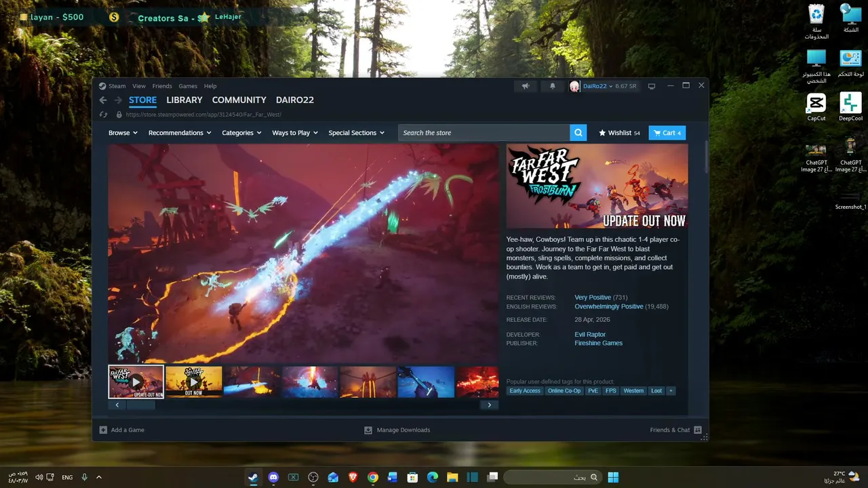
Task: Open Brave browser from the taskbar
Action: click(353, 477)
